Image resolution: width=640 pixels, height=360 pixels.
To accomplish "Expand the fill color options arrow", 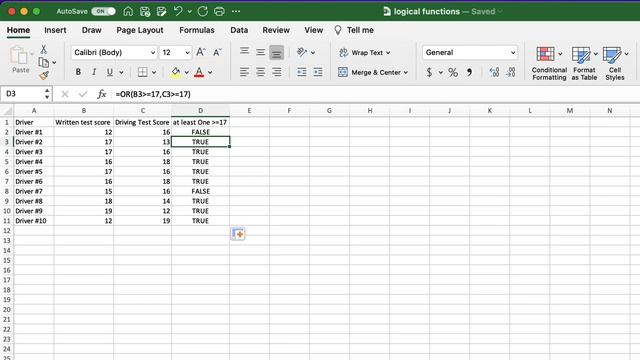I will click(187, 73).
